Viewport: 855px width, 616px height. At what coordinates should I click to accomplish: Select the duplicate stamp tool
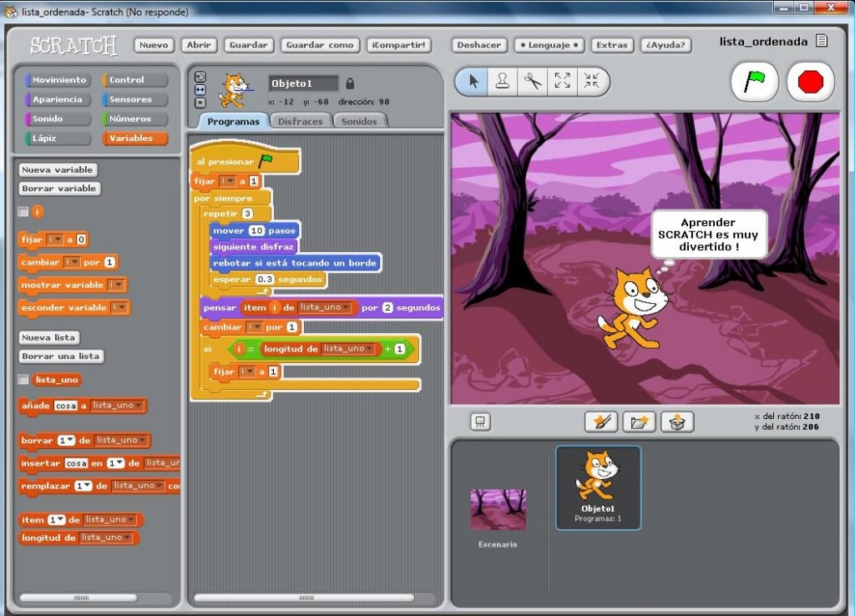[x=502, y=81]
